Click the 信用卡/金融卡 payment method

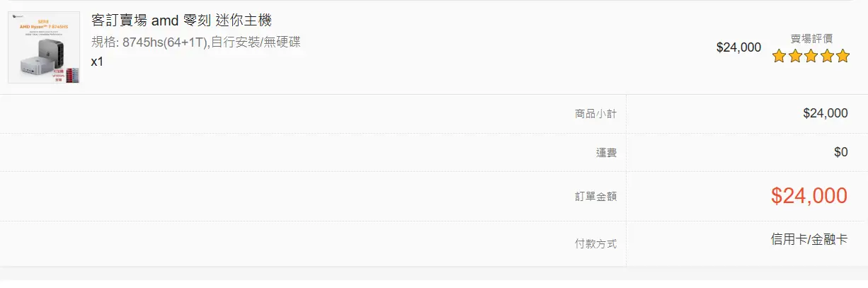(809, 239)
